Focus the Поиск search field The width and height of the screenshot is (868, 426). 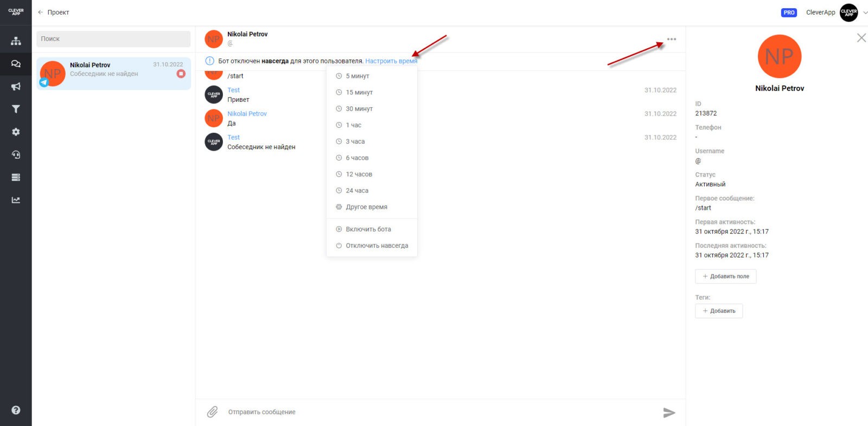(x=113, y=39)
